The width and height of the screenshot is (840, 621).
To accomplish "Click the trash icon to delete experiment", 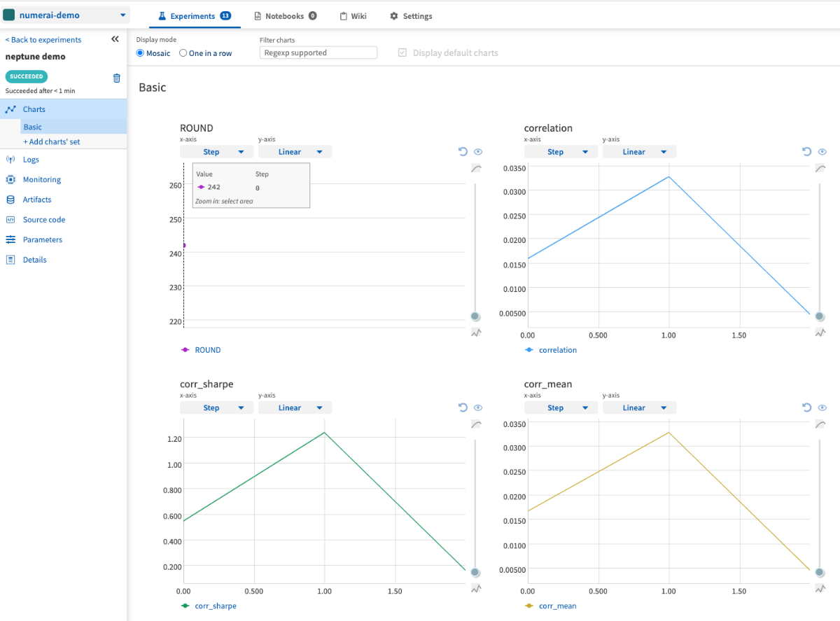I will [117, 78].
